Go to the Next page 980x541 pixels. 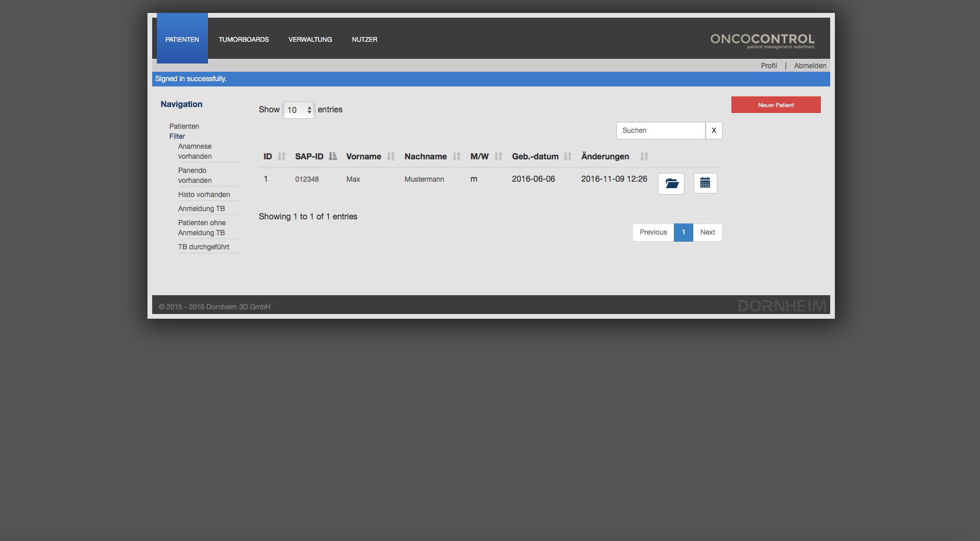coord(707,232)
